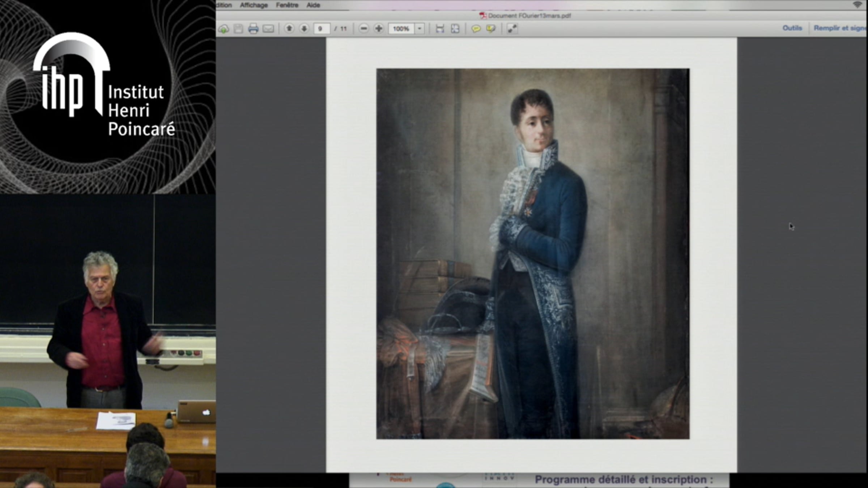Open the Outils panel
Viewport: 868px width, 488px height.
[792, 28]
